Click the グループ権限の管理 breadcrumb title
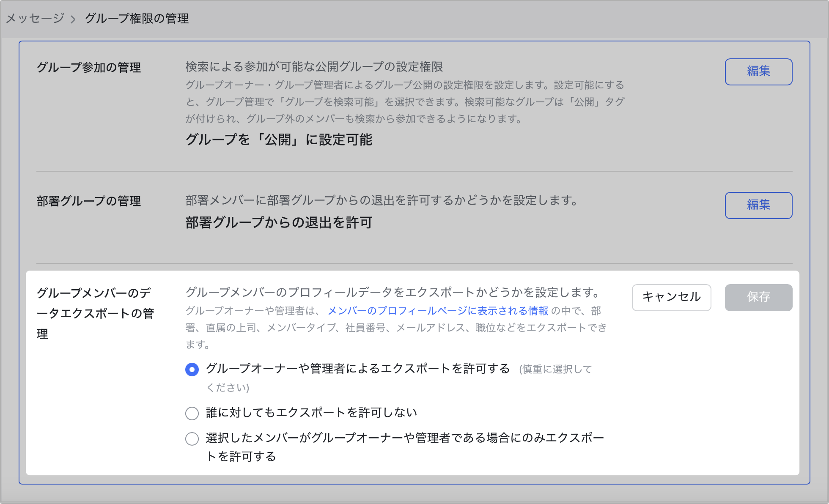The image size is (829, 504). pos(137,18)
